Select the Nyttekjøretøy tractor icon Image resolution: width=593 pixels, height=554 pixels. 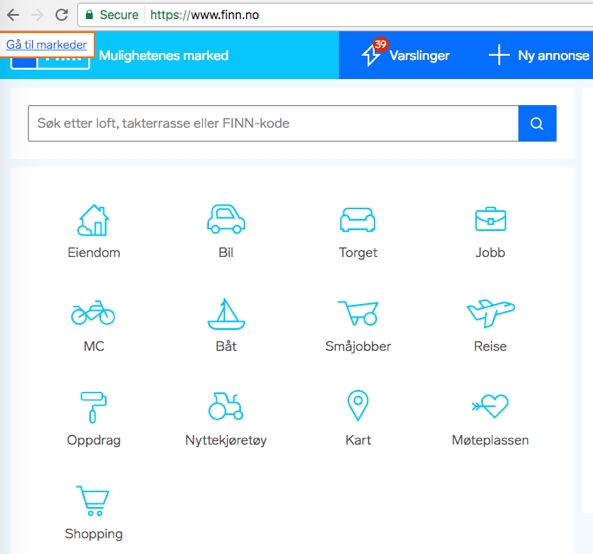(x=226, y=407)
